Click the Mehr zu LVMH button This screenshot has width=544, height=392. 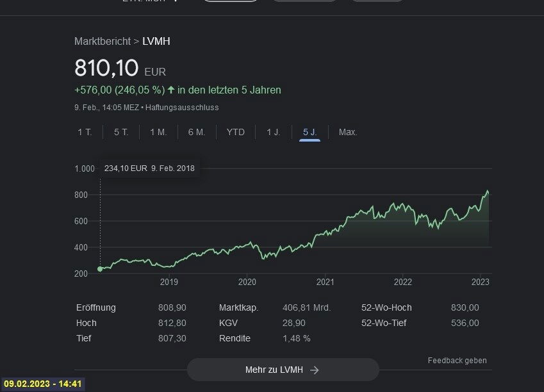(283, 370)
